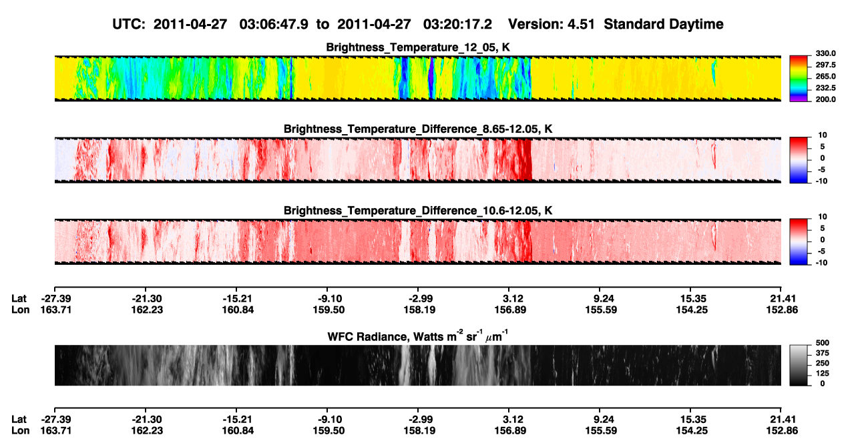Click the Lat label on the bottom axis
The image size is (868, 445).
pos(19,420)
